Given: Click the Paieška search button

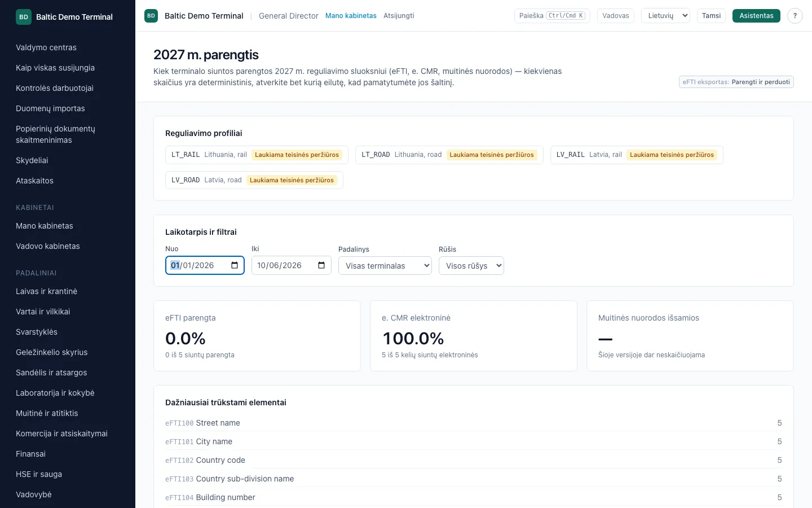Looking at the screenshot, I should [552, 16].
